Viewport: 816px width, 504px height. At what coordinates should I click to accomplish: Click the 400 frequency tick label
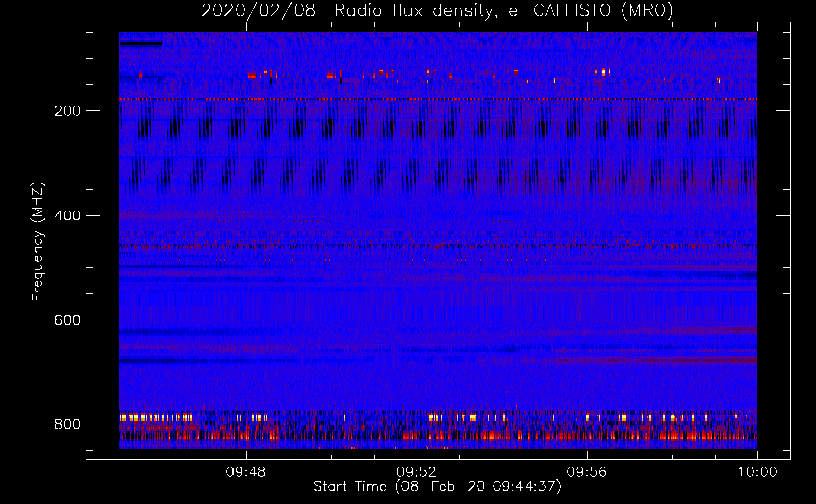coord(68,216)
